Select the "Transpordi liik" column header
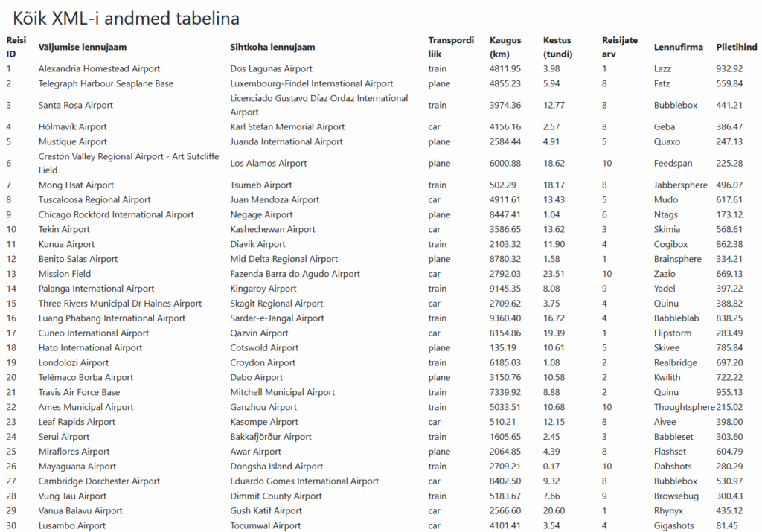Screen dimensions: 762x532 coord(451,47)
